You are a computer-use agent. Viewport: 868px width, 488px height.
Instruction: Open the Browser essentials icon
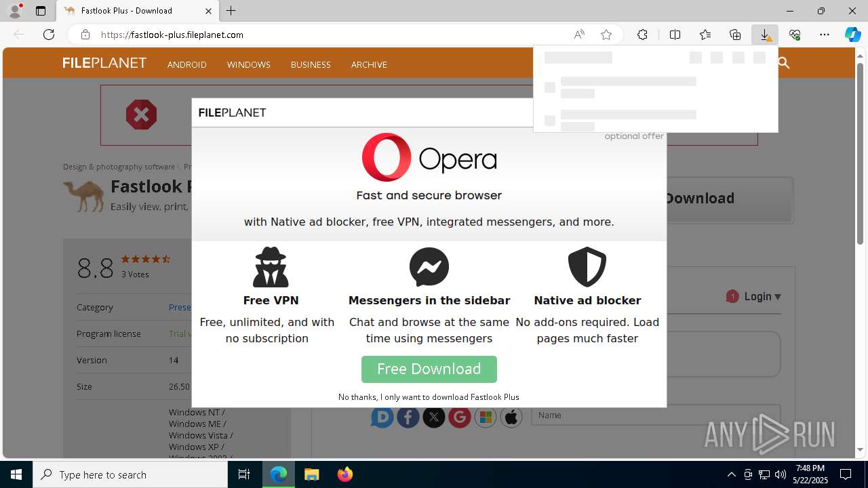[795, 35]
